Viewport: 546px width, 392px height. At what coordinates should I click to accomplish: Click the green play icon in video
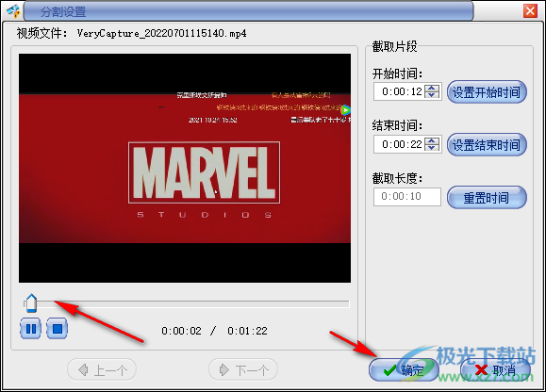345,110
